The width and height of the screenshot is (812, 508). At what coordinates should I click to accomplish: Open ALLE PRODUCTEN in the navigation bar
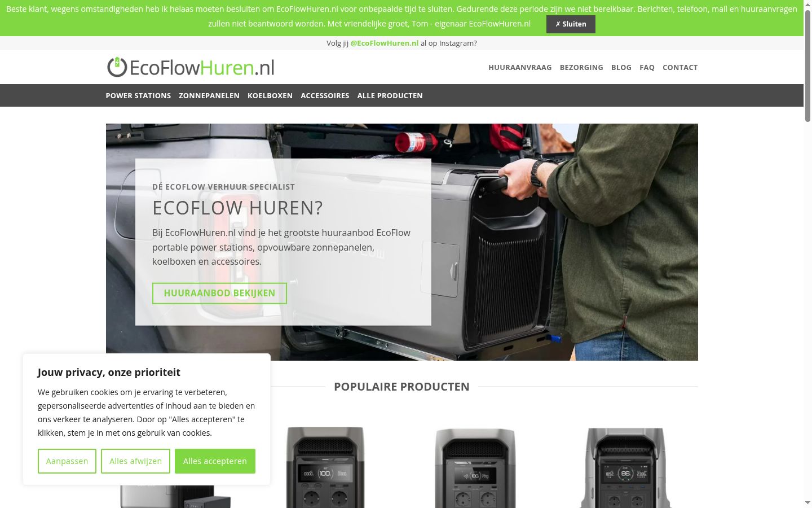(x=390, y=95)
